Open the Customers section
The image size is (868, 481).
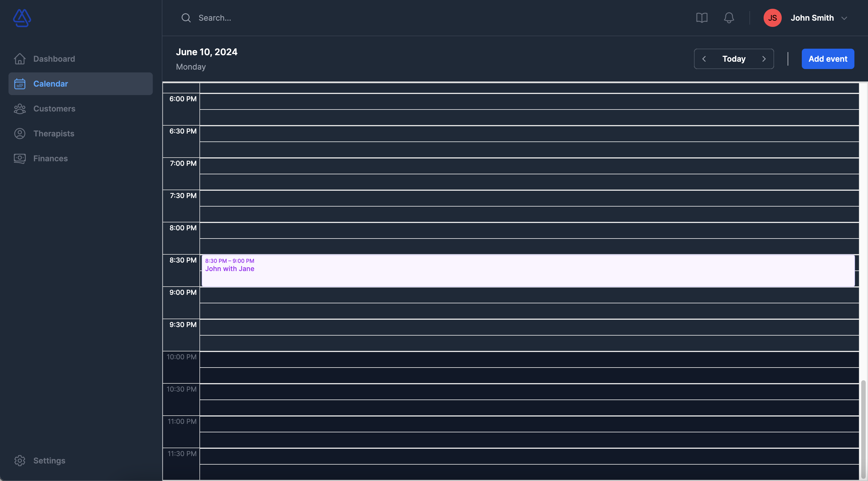coord(54,109)
